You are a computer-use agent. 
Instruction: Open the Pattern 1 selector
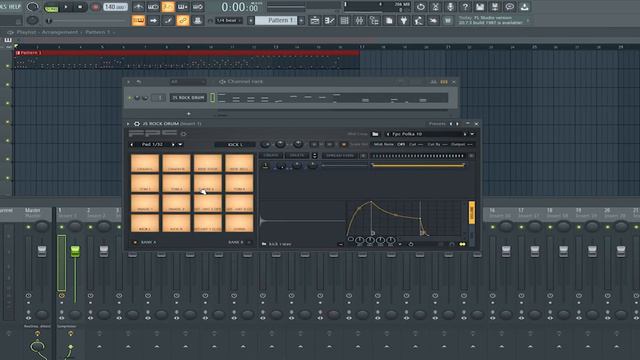coord(276,20)
